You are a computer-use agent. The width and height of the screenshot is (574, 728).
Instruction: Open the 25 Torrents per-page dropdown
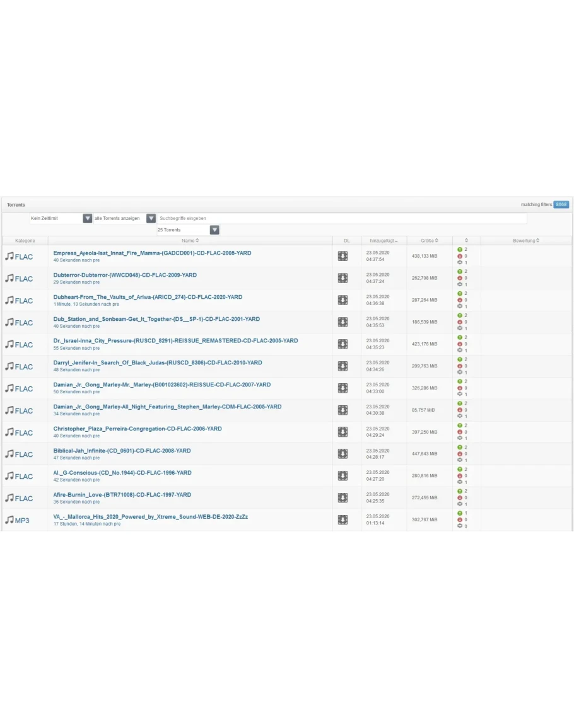coord(214,230)
